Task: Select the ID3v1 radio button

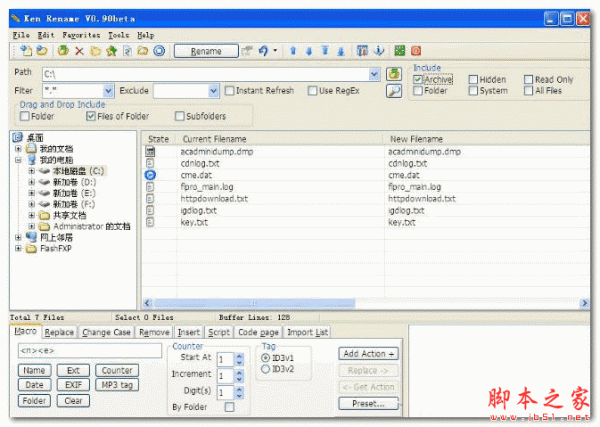Action: (x=265, y=358)
